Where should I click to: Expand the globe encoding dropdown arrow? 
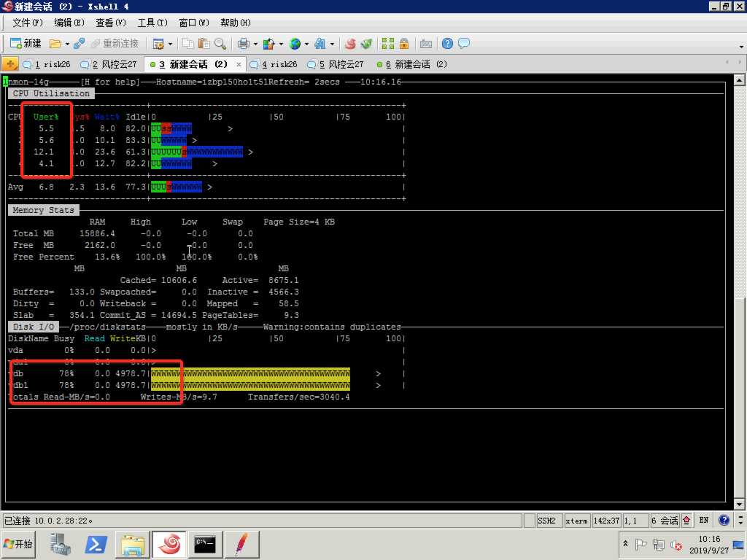point(306,44)
